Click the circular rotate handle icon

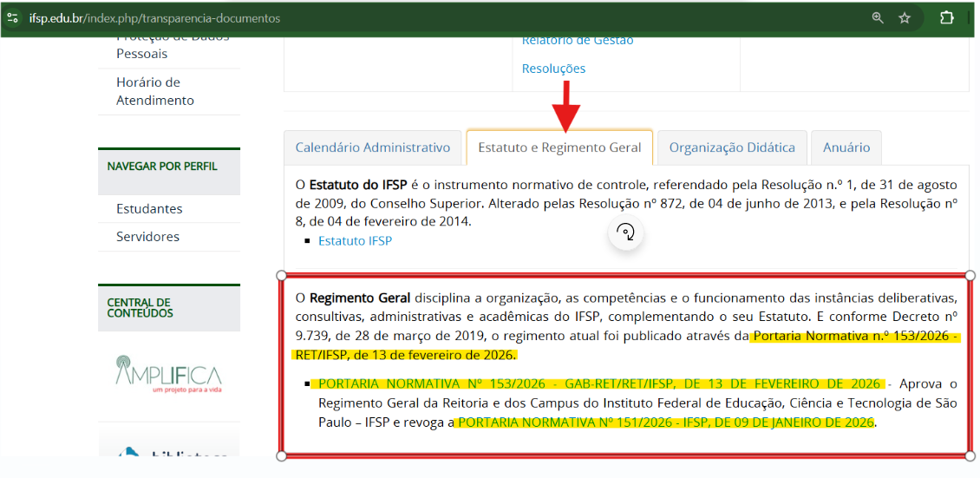click(625, 232)
